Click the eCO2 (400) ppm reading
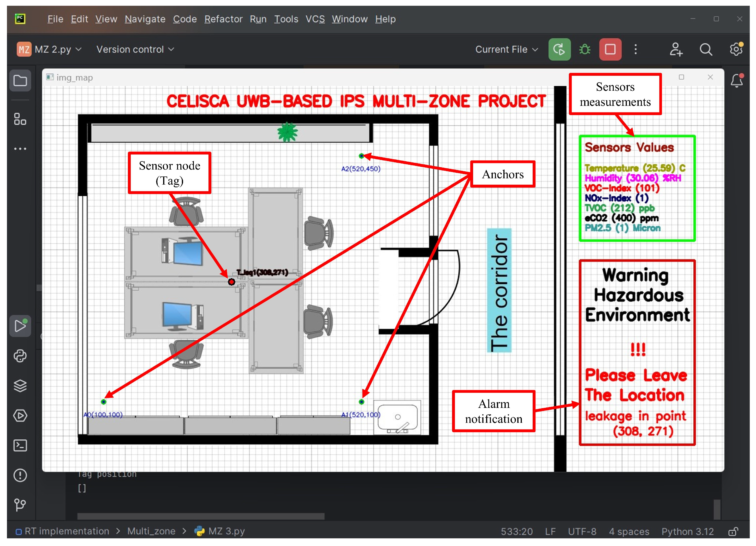 [622, 218]
